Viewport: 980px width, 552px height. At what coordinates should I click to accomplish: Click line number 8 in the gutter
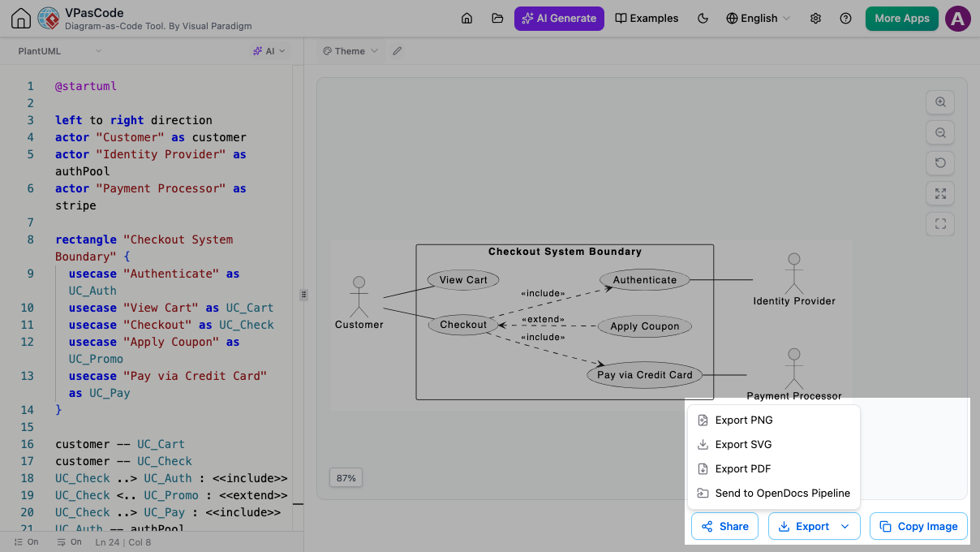coord(30,239)
